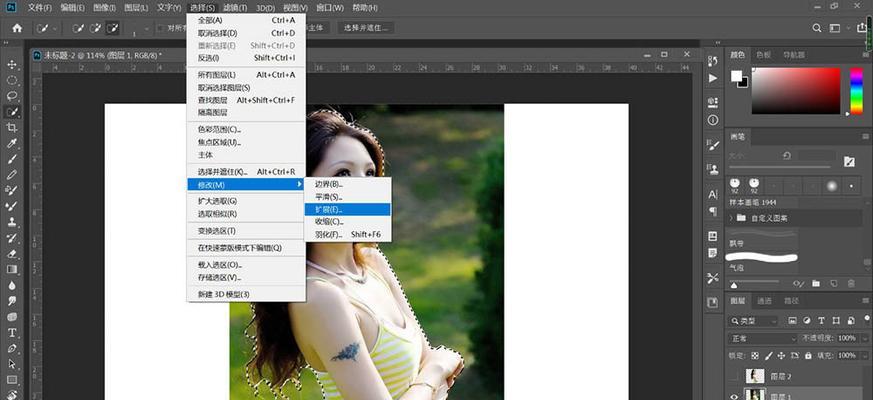Select the Blur tool
This screenshot has height=400, width=873.
tap(11, 285)
